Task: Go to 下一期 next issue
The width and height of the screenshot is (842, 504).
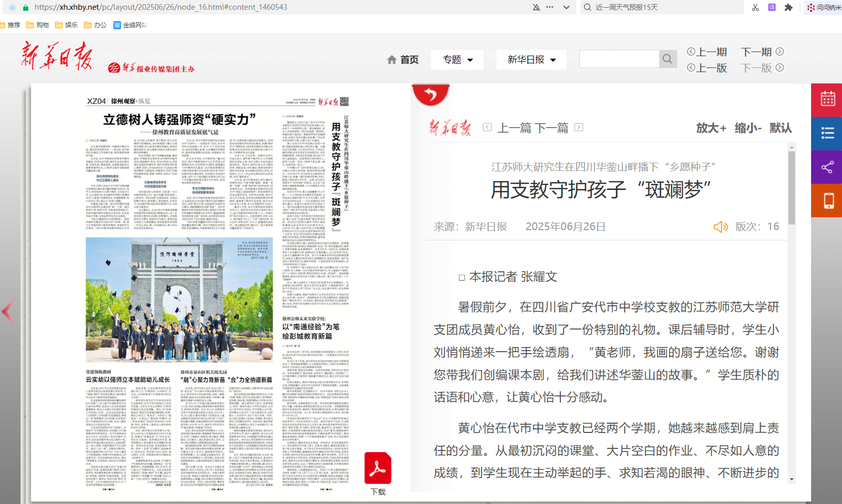Action: point(762,52)
